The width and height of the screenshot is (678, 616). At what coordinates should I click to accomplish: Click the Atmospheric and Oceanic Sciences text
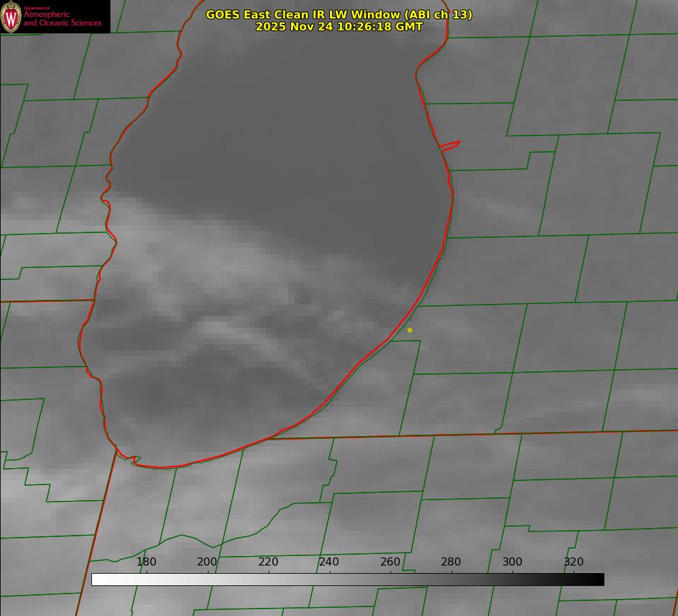point(62,18)
